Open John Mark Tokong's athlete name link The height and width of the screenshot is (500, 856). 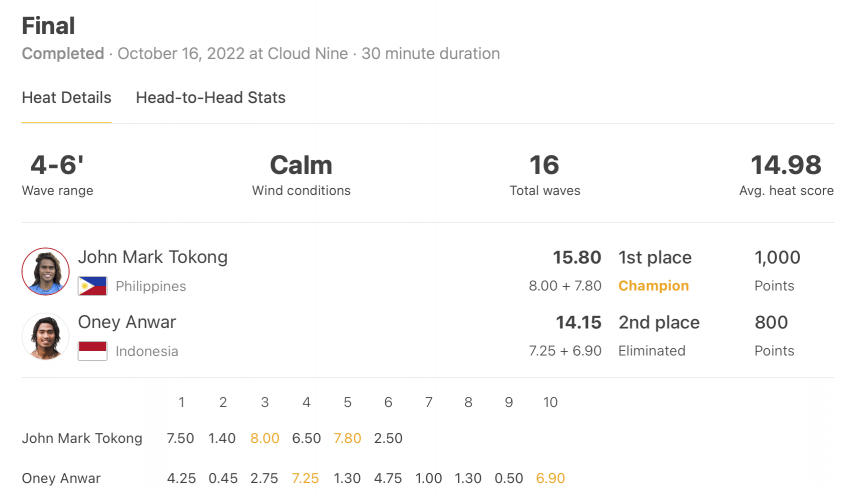(153, 257)
